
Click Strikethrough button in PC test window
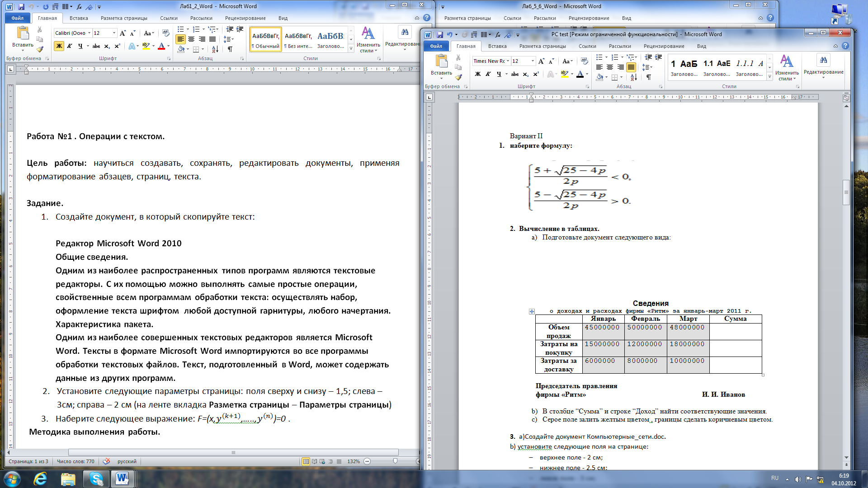pyautogui.click(x=514, y=74)
